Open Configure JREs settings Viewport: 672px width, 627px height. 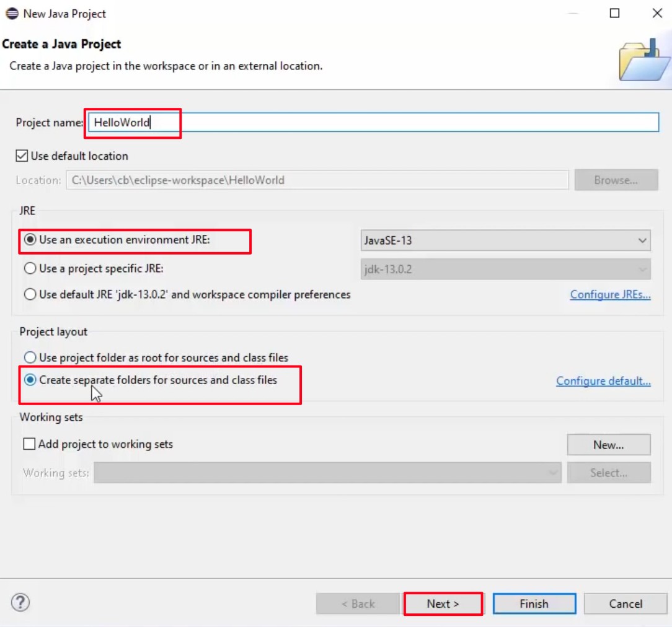pyautogui.click(x=610, y=294)
